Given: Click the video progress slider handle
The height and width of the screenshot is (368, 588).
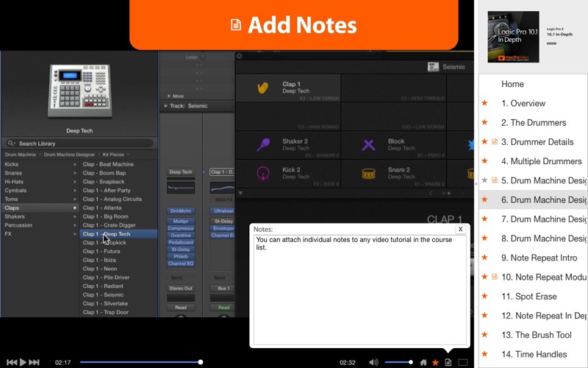Looking at the screenshot, I should point(201,362).
